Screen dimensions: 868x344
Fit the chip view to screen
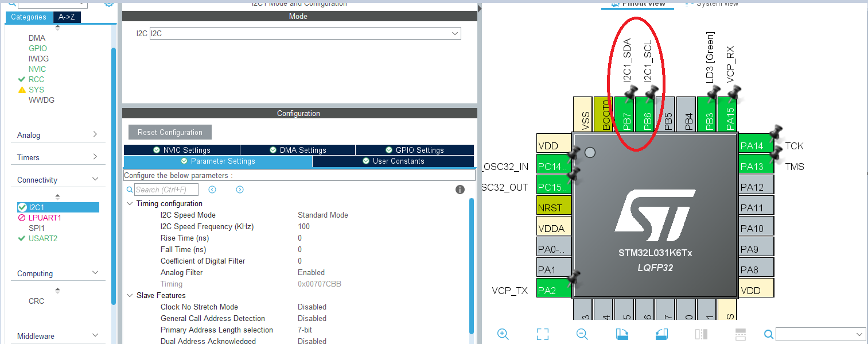pyautogui.click(x=542, y=334)
